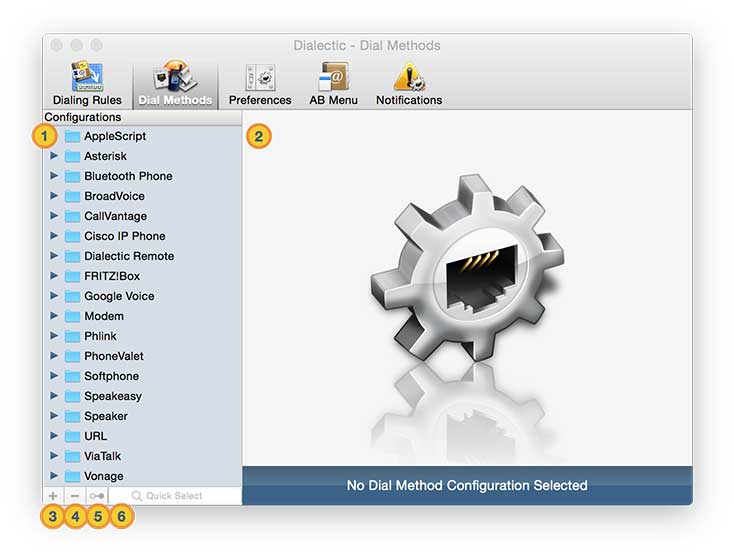Click the Phlink folder icon
The width and height of the screenshot is (734, 555).
click(72, 336)
